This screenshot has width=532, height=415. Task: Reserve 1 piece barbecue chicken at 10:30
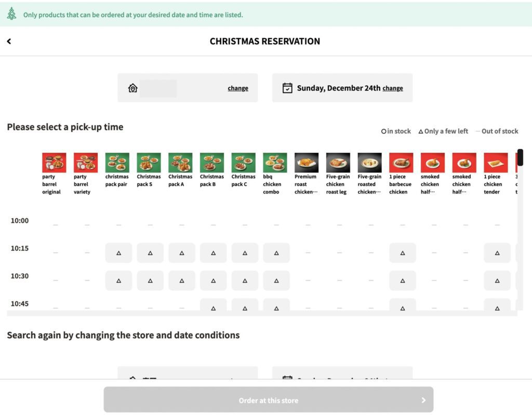pyautogui.click(x=403, y=280)
